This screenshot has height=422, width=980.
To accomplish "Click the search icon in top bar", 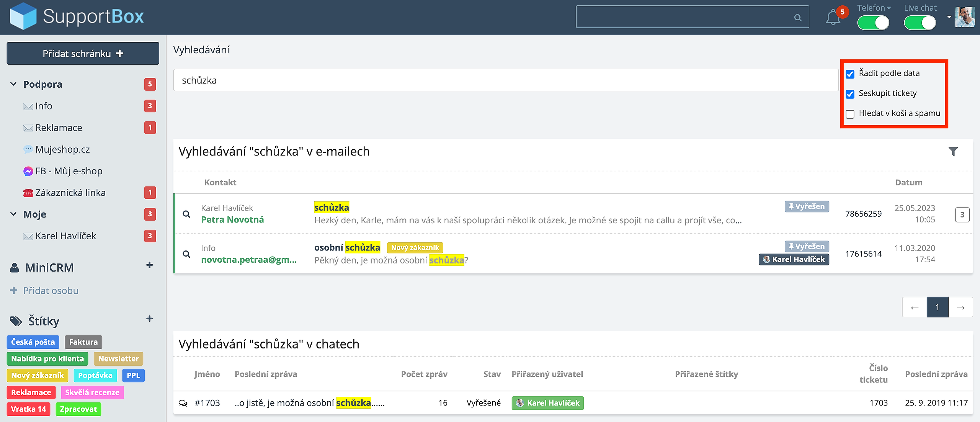I will pyautogui.click(x=798, y=18).
